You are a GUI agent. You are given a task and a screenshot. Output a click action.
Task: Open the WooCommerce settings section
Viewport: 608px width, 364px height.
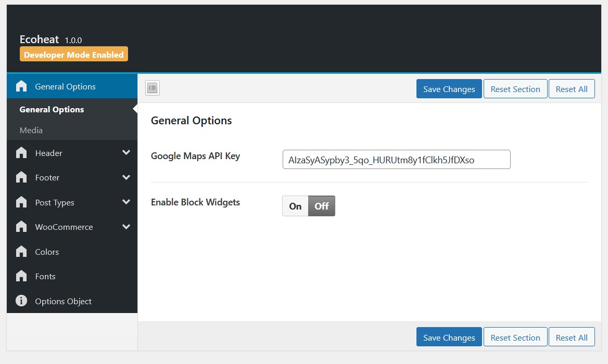point(72,227)
